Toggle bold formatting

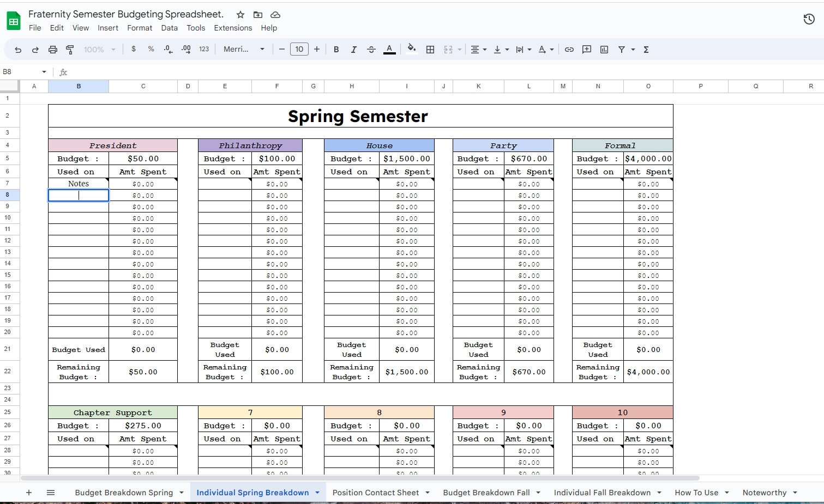(x=336, y=50)
